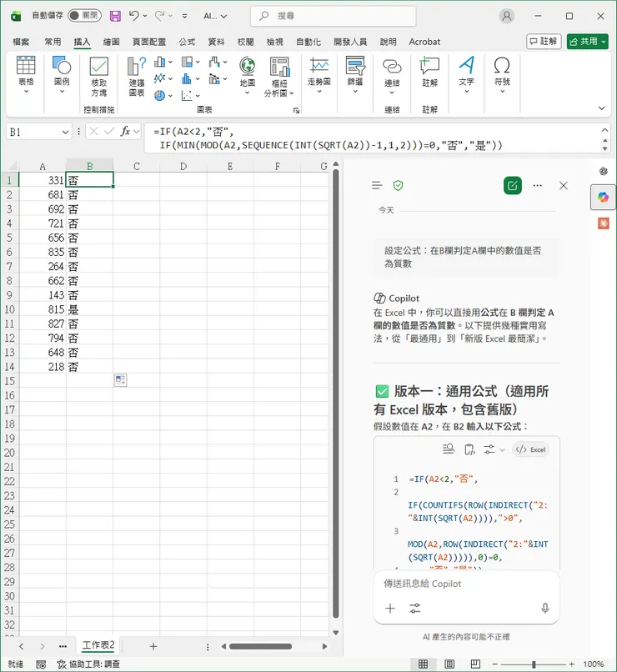The width and height of the screenshot is (617, 672).
Task: Switch to Page Layout view
Action: [449, 664]
